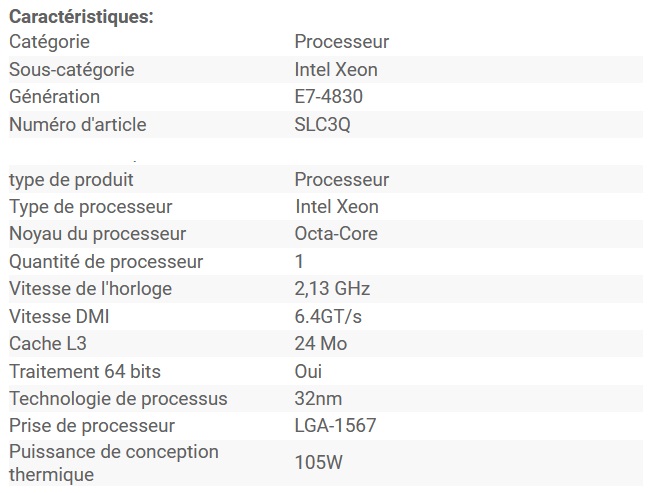This screenshot has height=493, width=657.
Task: Click the Caractéristiques heading
Action: click(x=80, y=17)
